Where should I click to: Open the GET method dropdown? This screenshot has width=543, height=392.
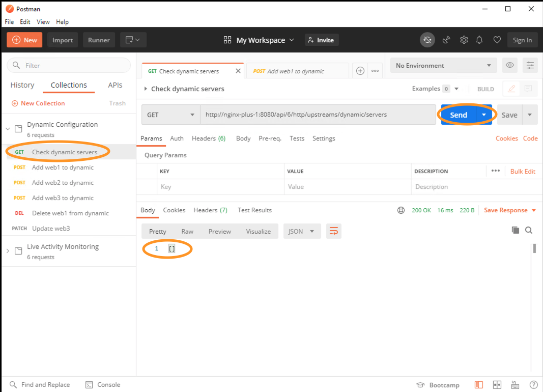[x=170, y=115]
